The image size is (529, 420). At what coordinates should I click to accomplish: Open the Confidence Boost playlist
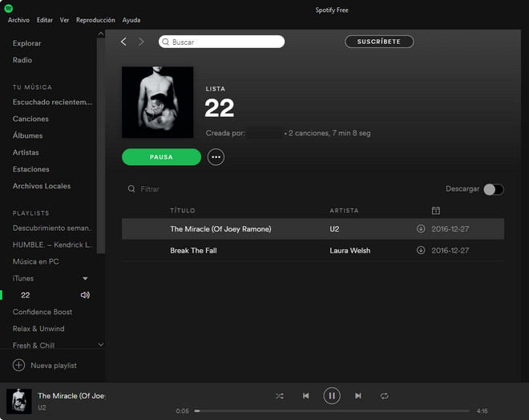point(42,312)
